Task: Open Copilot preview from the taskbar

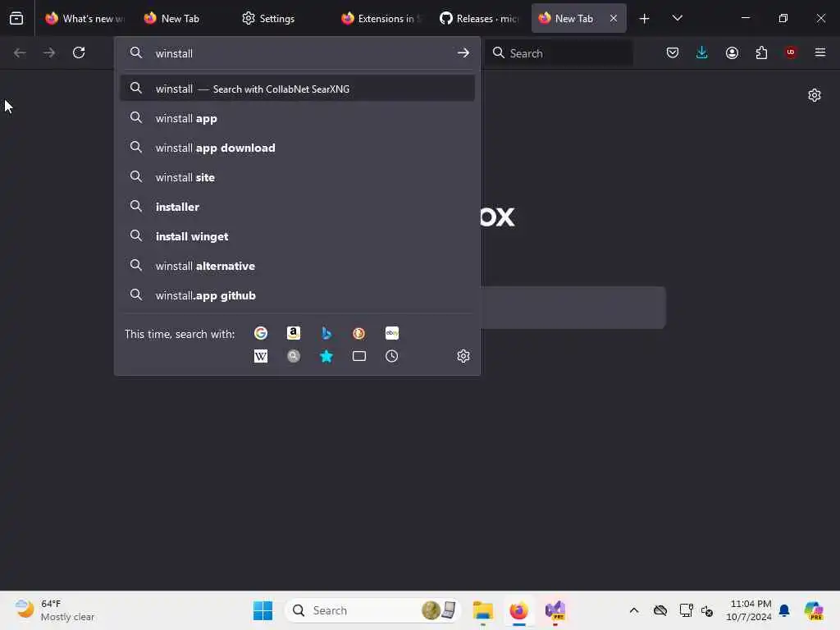Action: pos(814,610)
